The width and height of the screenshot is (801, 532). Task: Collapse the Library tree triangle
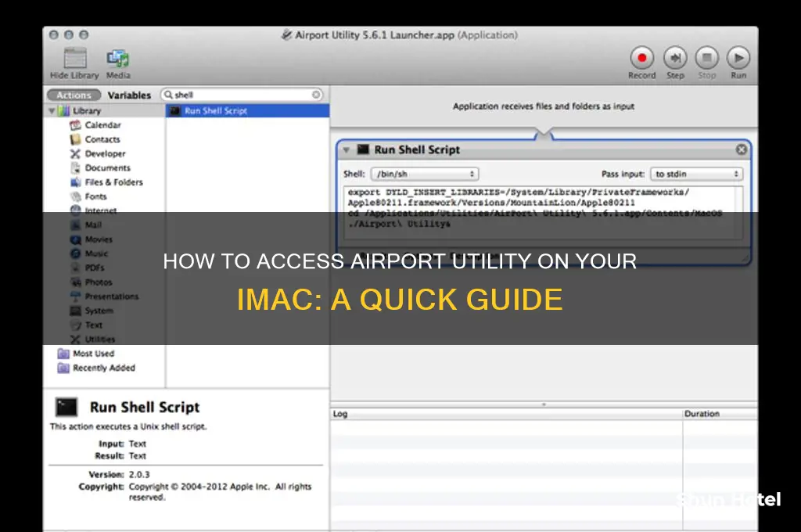[52, 110]
